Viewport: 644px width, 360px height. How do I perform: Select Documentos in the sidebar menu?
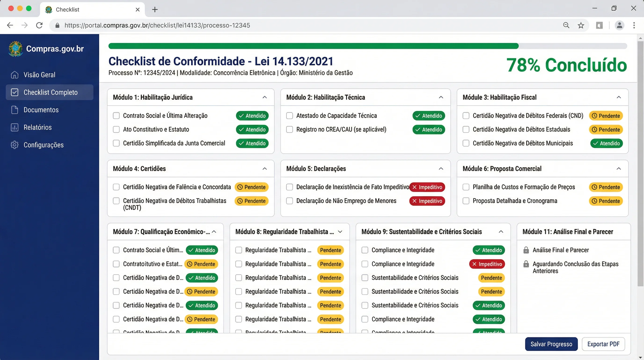[x=40, y=110]
